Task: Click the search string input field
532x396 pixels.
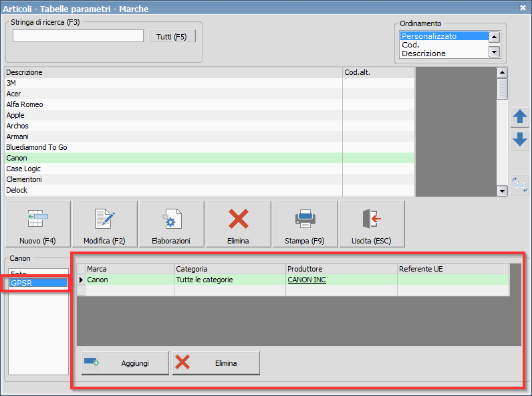Action: [78, 36]
